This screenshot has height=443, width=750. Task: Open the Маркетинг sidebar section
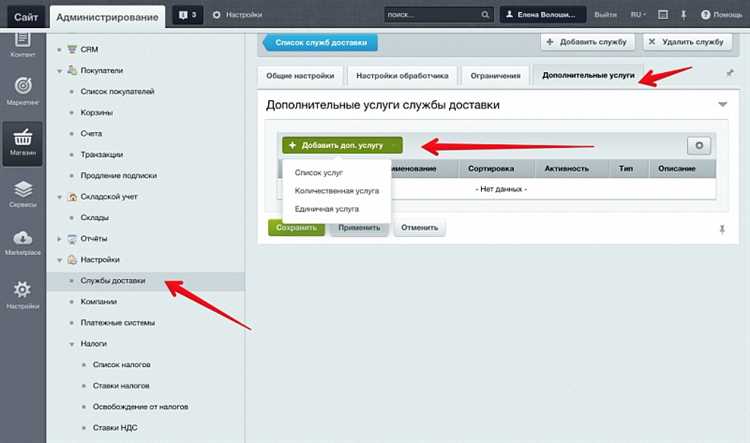(22, 91)
